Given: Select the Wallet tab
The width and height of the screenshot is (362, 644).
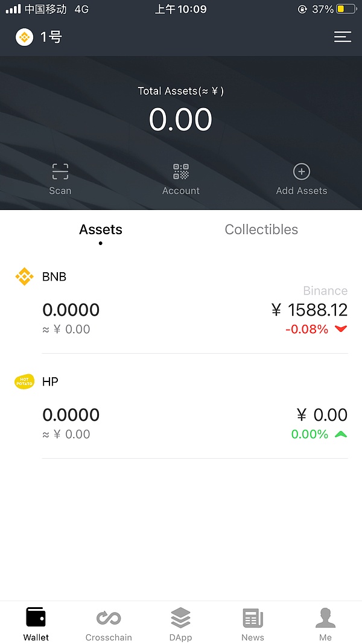Looking at the screenshot, I should pyautogui.click(x=36, y=623).
